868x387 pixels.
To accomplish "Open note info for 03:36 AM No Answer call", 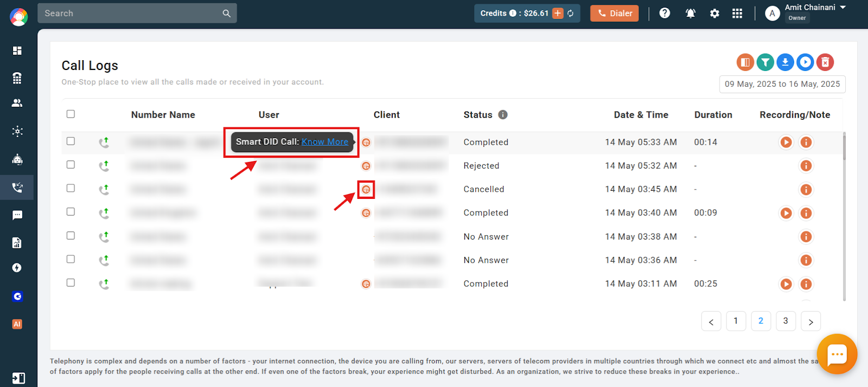I will (x=806, y=260).
